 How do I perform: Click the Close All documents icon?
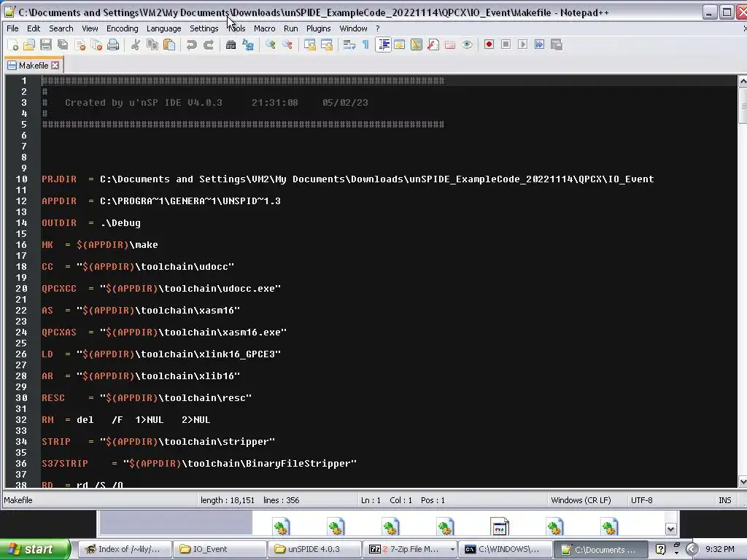tap(96, 44)
